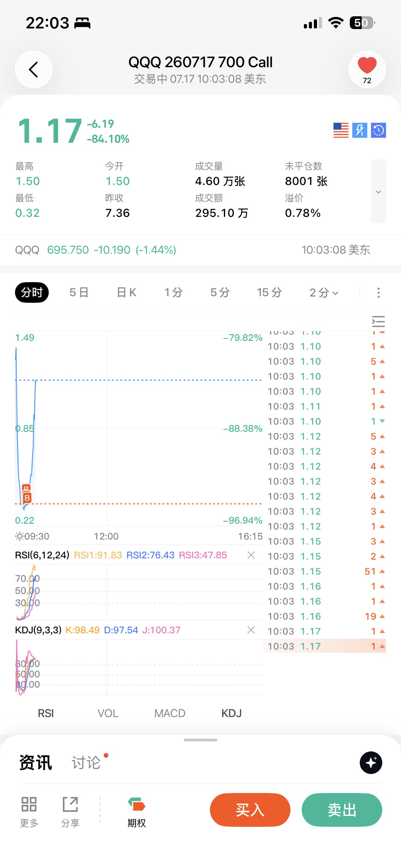The image size is (401, 868).
Task: Tap the 分享 share icon
Action: click(x=71, y=812)
